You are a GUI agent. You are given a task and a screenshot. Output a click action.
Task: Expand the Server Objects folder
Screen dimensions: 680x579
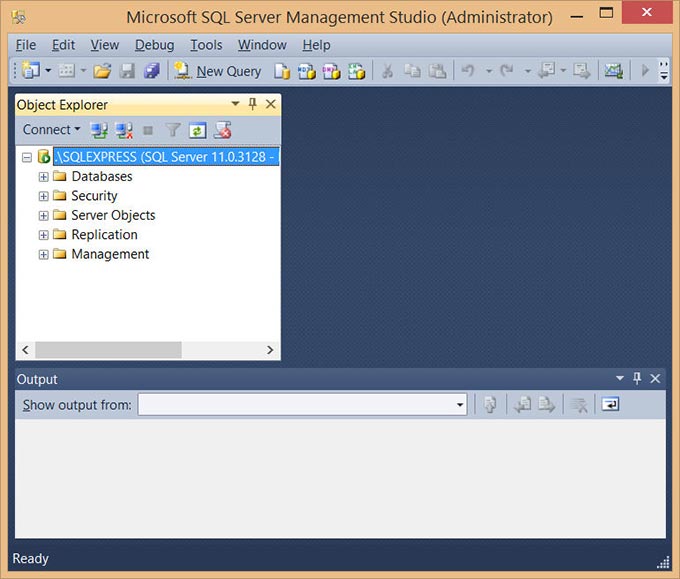pyautogui.click(x=43, y=216)
